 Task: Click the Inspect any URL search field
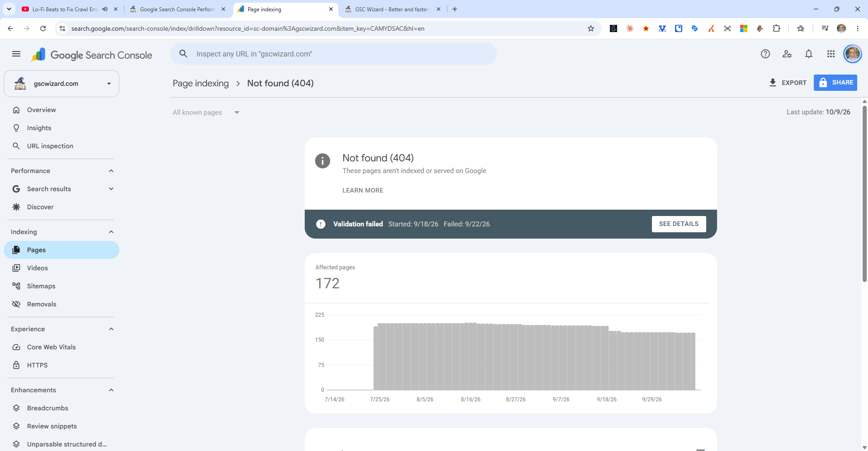point(334,54)
